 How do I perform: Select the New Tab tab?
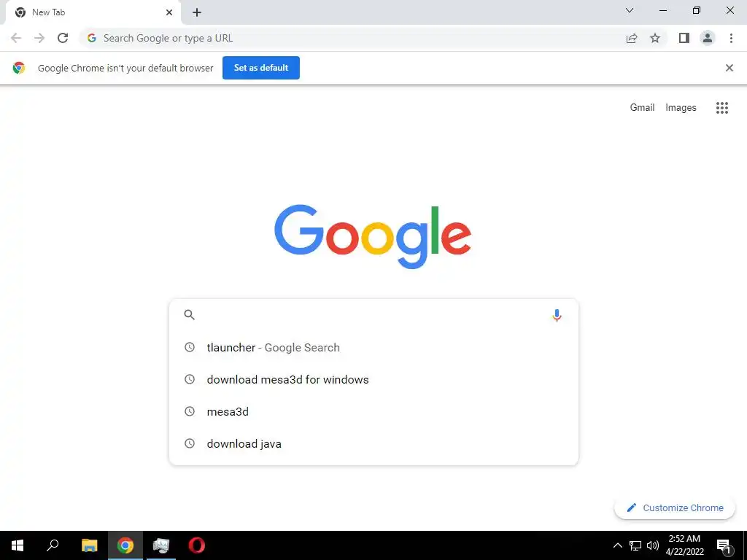[93, 12]
